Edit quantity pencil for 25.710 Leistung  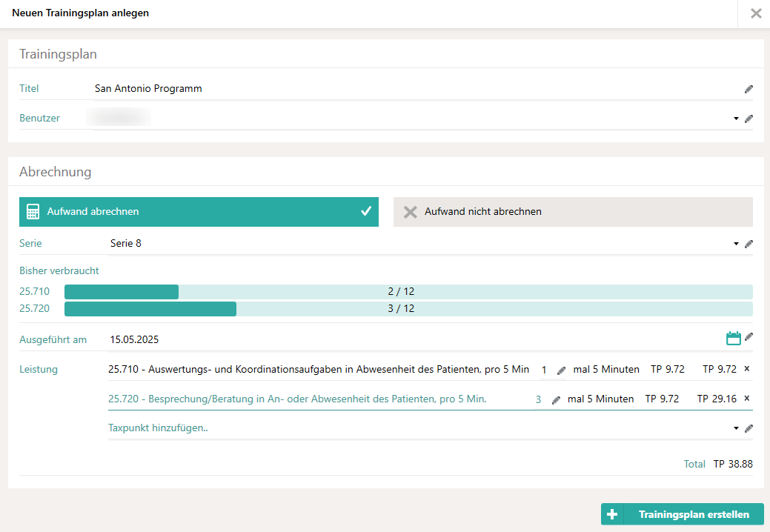coord(561,370)
